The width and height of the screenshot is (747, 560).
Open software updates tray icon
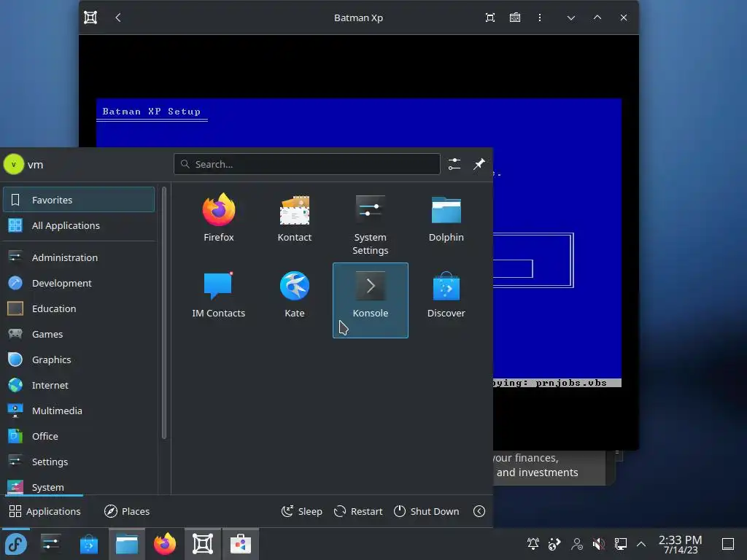554,544
